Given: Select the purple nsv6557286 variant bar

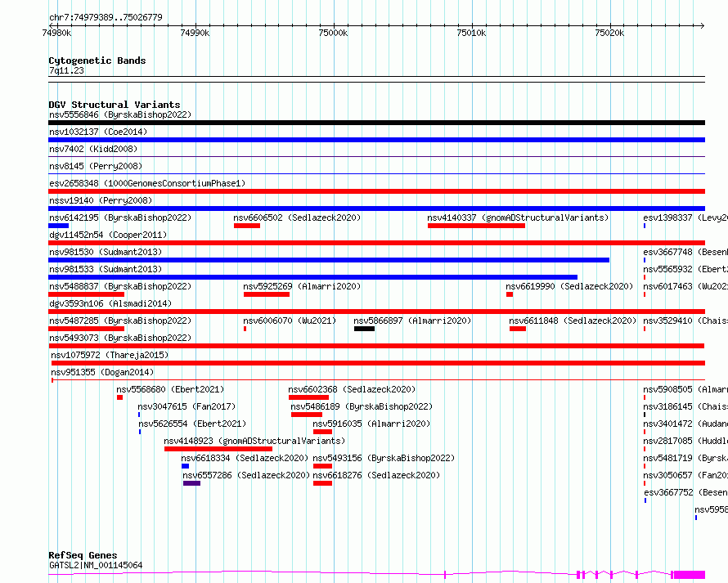Looking at the screenshot, I should 191,483.
